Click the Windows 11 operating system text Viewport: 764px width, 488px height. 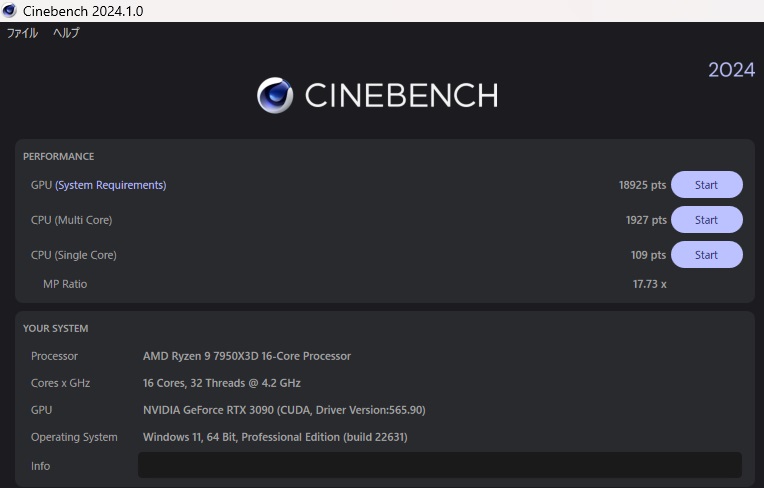pyautogui.click(x=275, y=437)
